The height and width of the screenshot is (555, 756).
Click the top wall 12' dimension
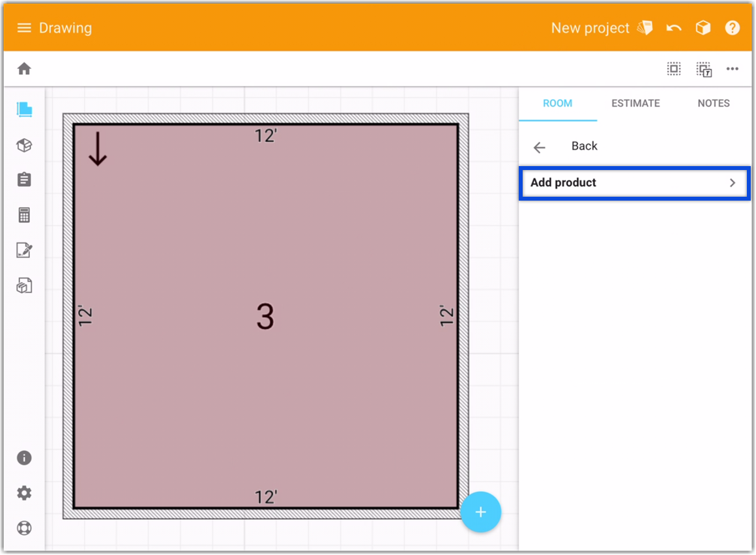click(x=266, y=136)
